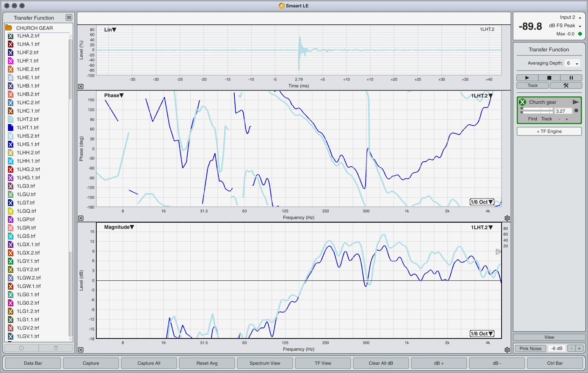588x373 pixels.
Task: Open the CHURCH GEAR folder
Action: point(8,28)
